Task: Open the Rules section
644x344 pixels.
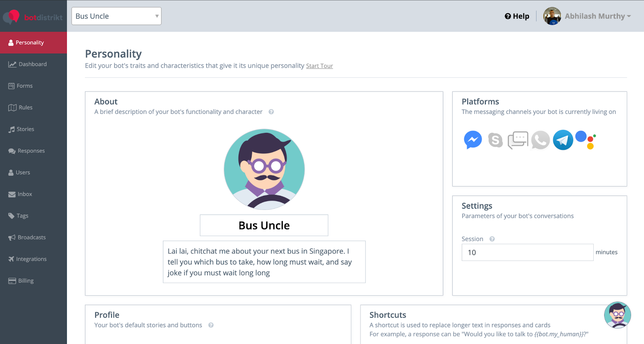Action: pyautogui.click(x=33, y=108)
